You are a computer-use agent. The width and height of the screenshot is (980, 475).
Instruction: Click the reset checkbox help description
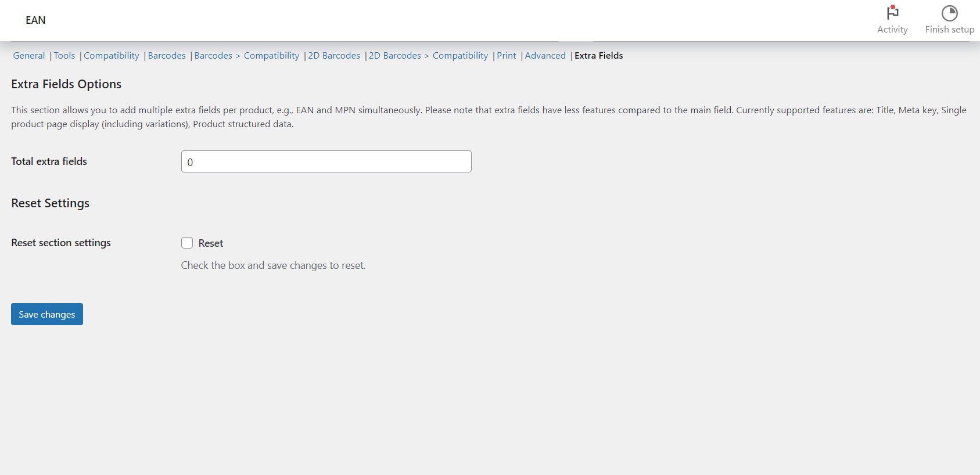273,265
